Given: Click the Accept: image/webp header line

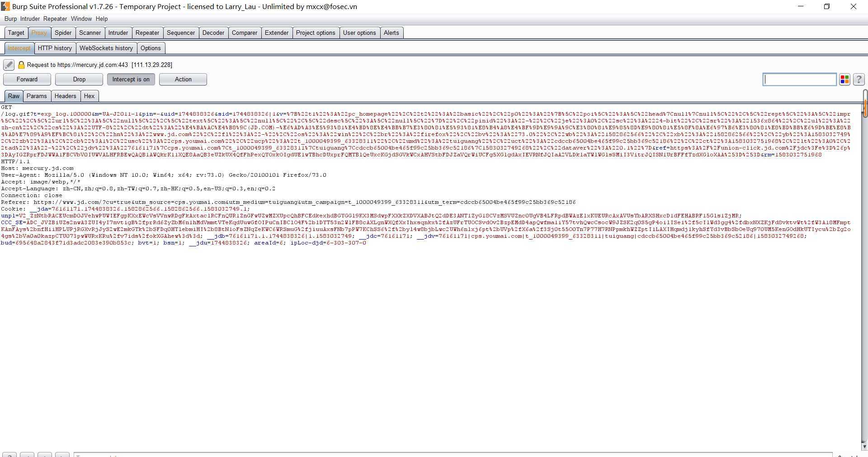Looking at the screenshot, I should click(x=41, y=182).
